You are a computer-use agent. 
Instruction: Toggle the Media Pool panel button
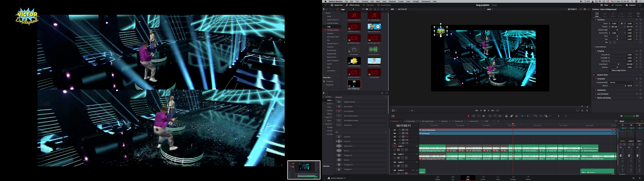pyautogui.click(x=336, y=5)
